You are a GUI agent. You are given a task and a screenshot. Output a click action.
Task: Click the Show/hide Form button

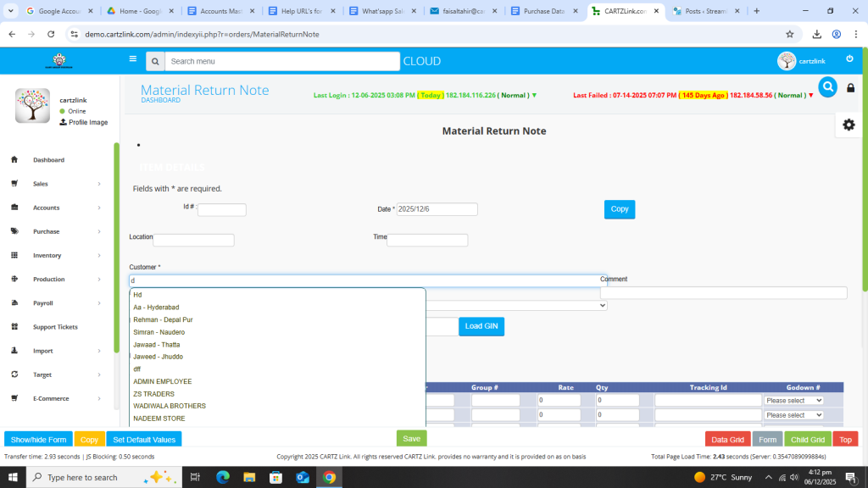38,440
